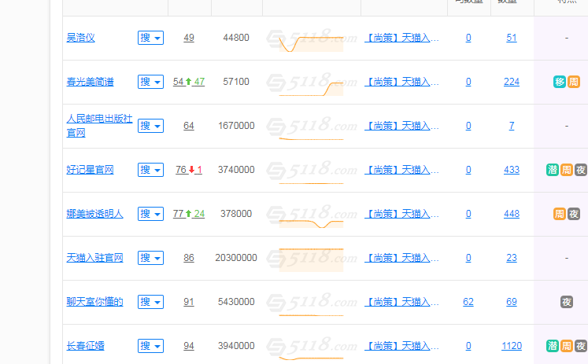Viewport: 588px width, 364px height.
Task: Expand 搜 dropdown for 春光美简谱
Action: [x=151, y=82]
